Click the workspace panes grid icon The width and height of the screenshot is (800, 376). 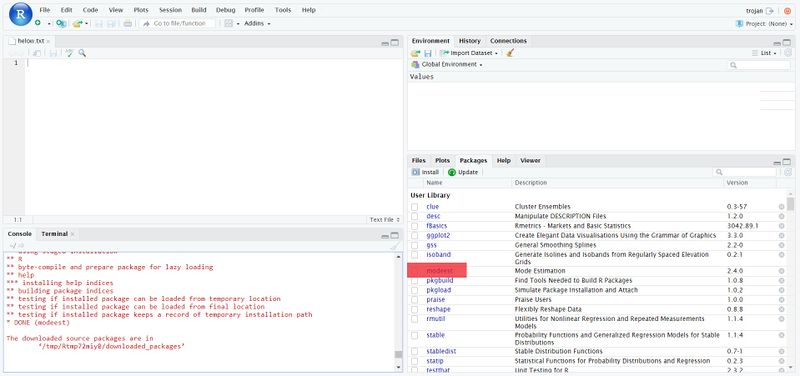click(229, 23)
